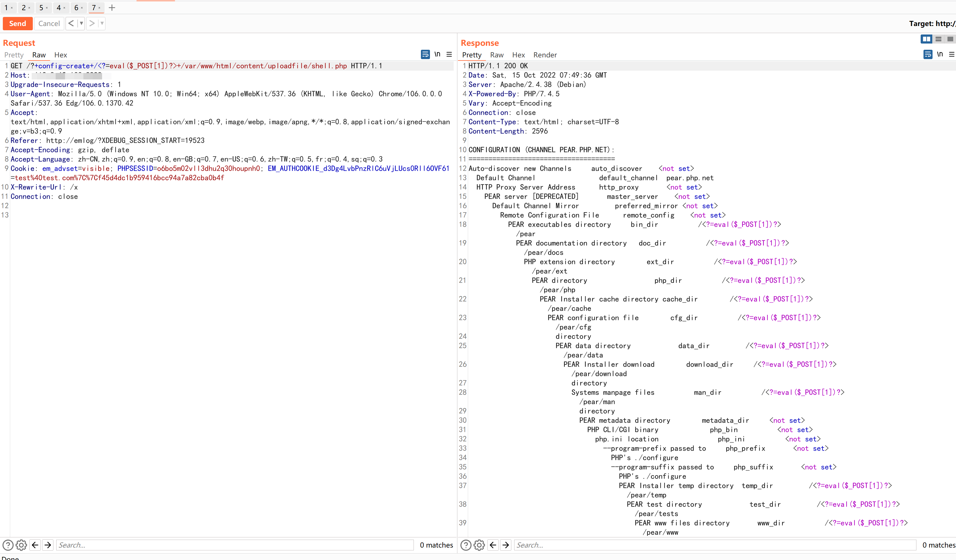Open Request panel hamburger options menu
Image resolution: width=956 pixels, height=560 pixels.
(x=449, y=55)
